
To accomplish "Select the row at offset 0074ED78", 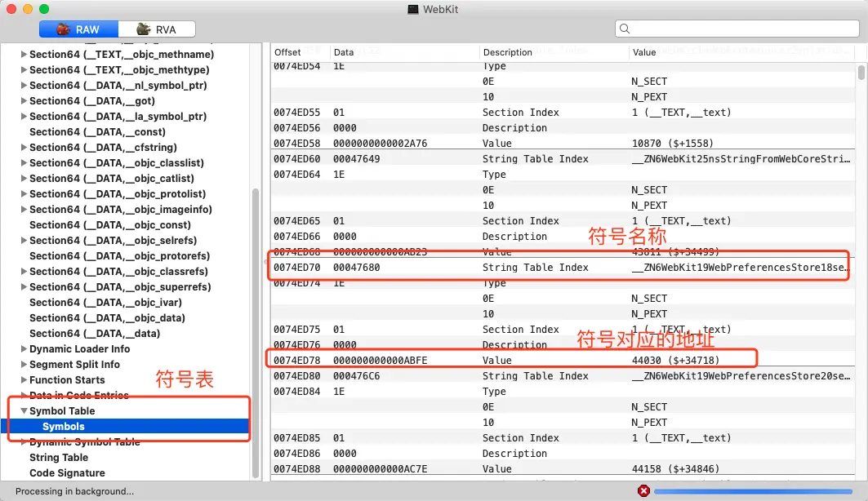I will [x=563, y=360].
